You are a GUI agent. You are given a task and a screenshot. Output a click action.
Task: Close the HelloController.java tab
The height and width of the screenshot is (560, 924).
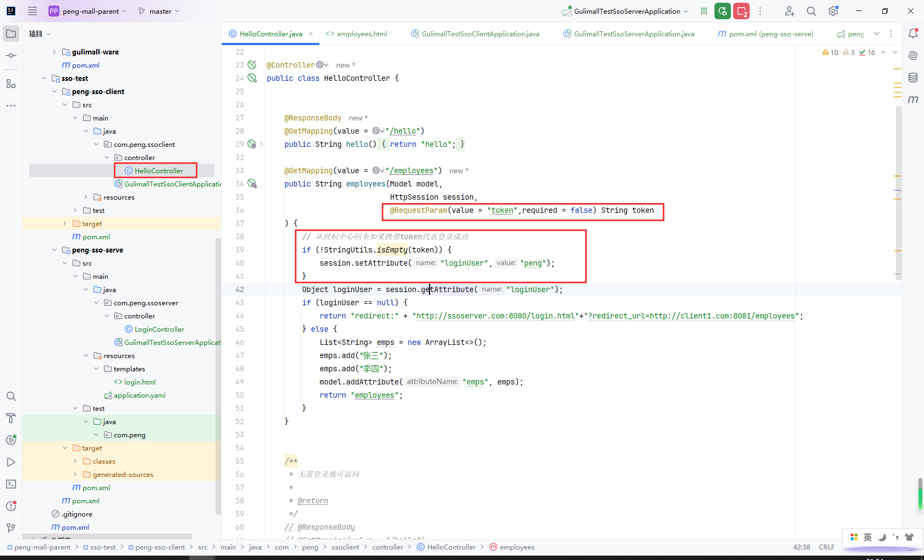coord(311,34)
